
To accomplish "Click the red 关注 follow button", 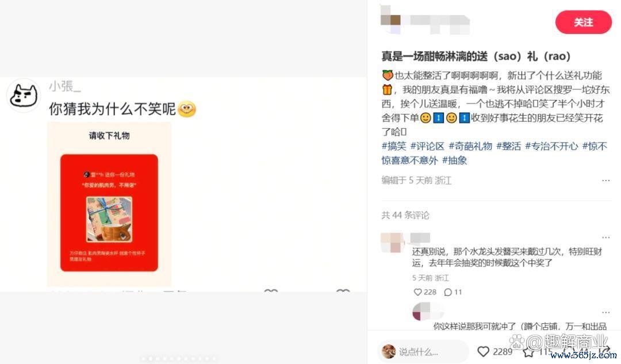I will tap(584, 22).
